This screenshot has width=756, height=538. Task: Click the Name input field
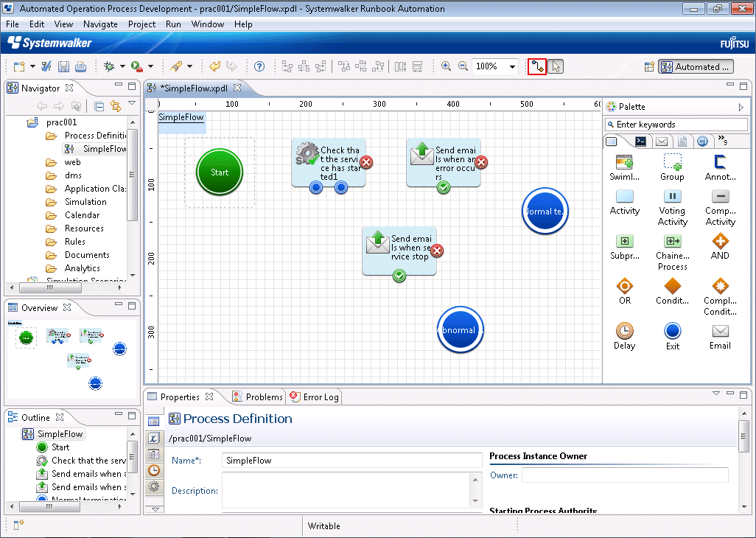tap(352, 461)
